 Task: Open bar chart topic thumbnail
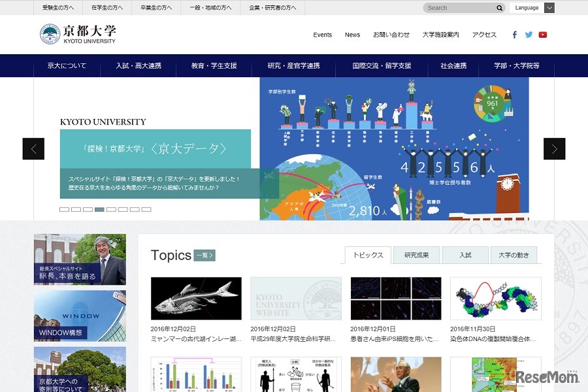[196, 374]
